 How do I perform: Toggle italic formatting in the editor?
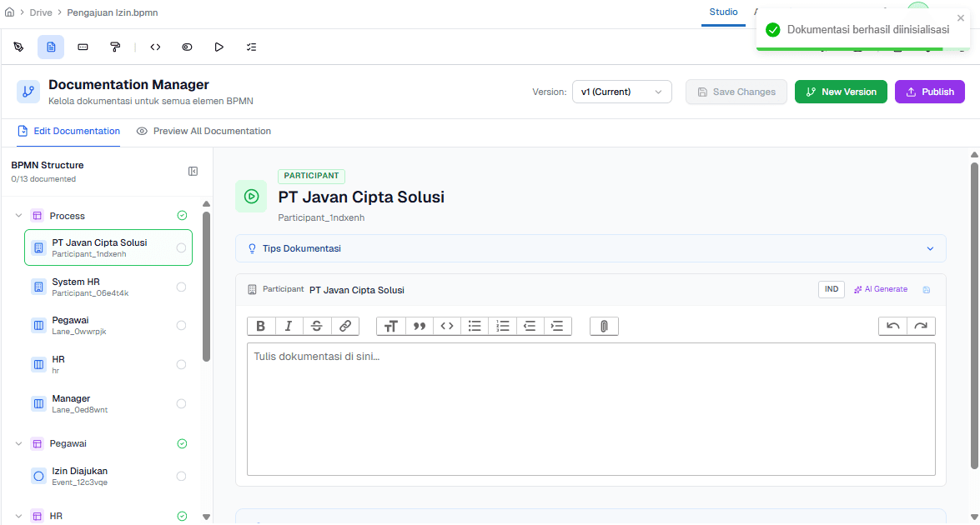coord(289,326)
